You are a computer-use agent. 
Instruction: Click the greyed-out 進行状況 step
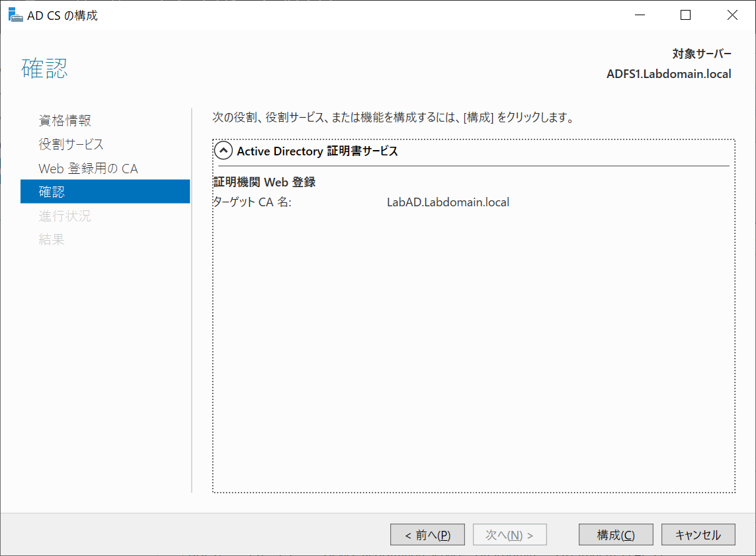pyautogui.click(x=65, y=216)
